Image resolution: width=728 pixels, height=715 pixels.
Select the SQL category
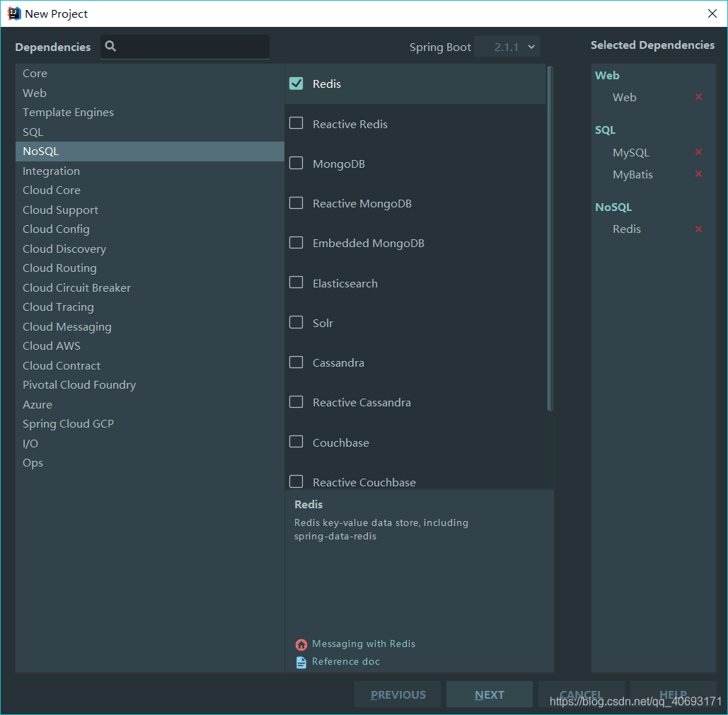[x=149, y=132]
